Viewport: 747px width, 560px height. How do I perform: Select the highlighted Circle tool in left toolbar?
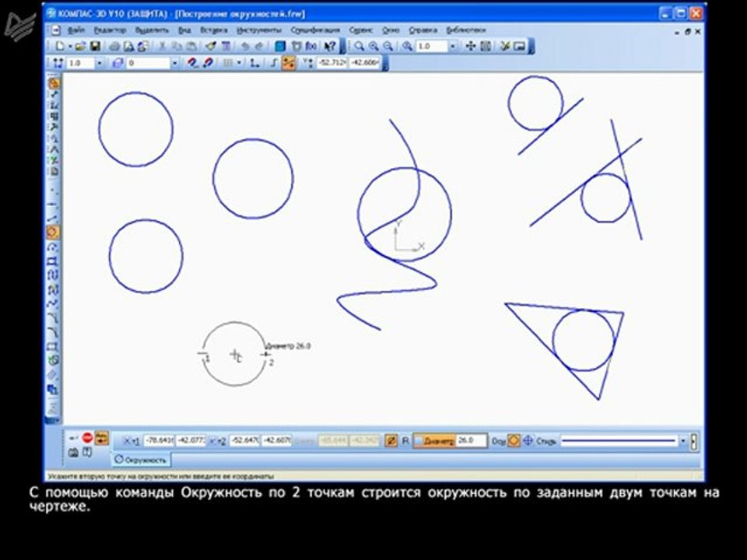click(53, 233)
